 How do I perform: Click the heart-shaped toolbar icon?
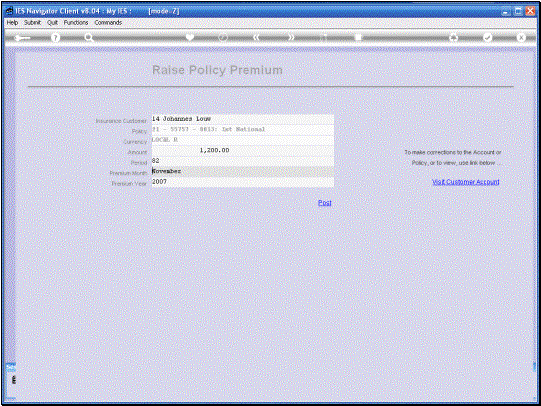point(190,37)
